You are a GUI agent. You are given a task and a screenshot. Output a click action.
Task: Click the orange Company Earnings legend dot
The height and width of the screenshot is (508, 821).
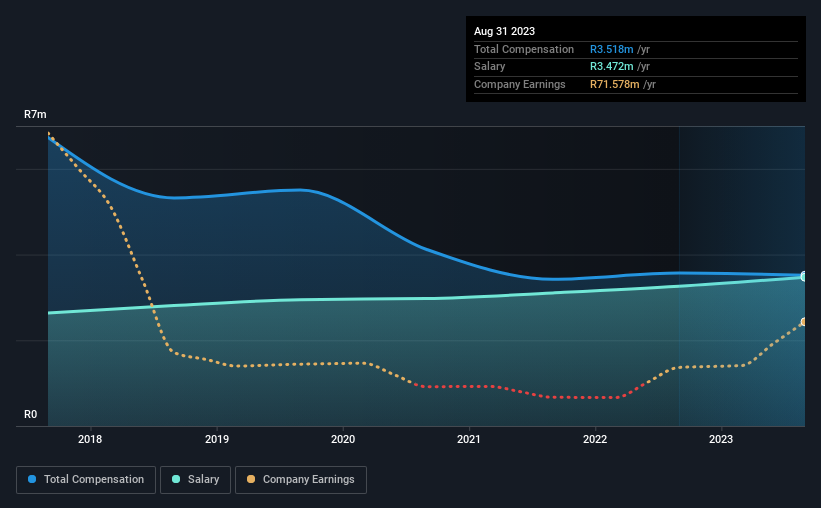[x=251, y=479]
